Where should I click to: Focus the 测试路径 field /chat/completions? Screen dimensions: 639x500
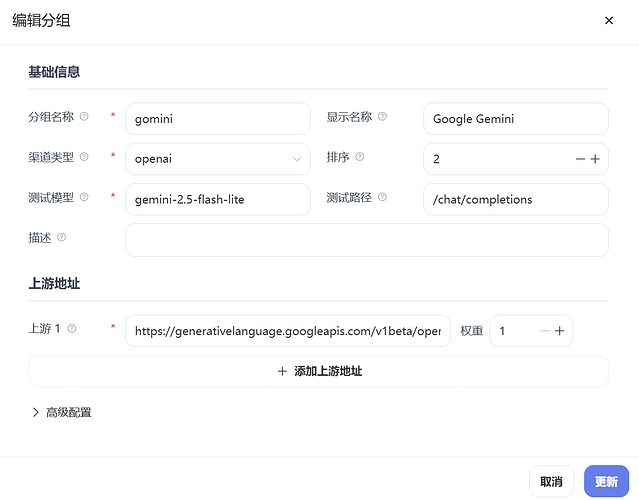click(516, 199)
